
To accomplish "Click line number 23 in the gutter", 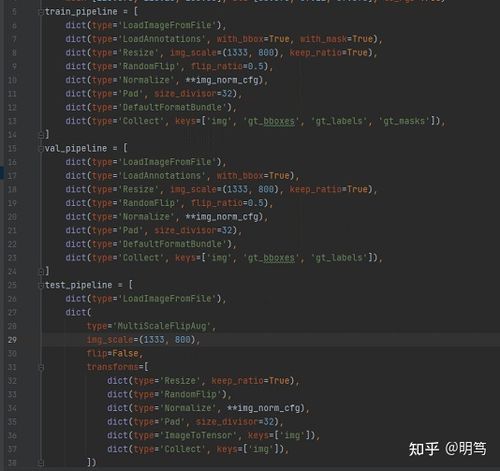I will 12,258.
